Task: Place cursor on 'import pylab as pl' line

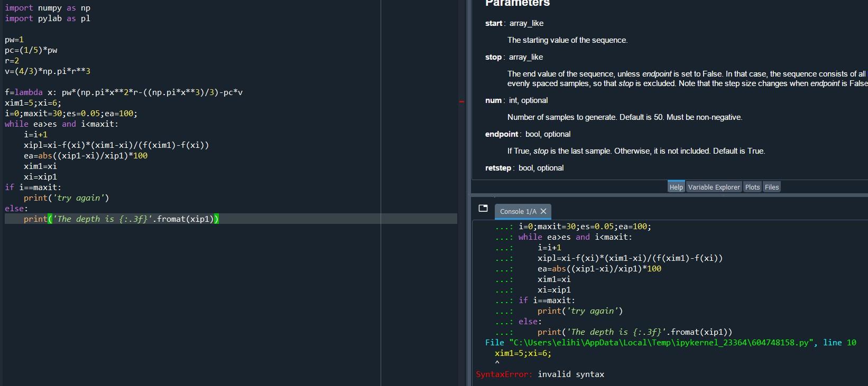Action: point(48,18)
